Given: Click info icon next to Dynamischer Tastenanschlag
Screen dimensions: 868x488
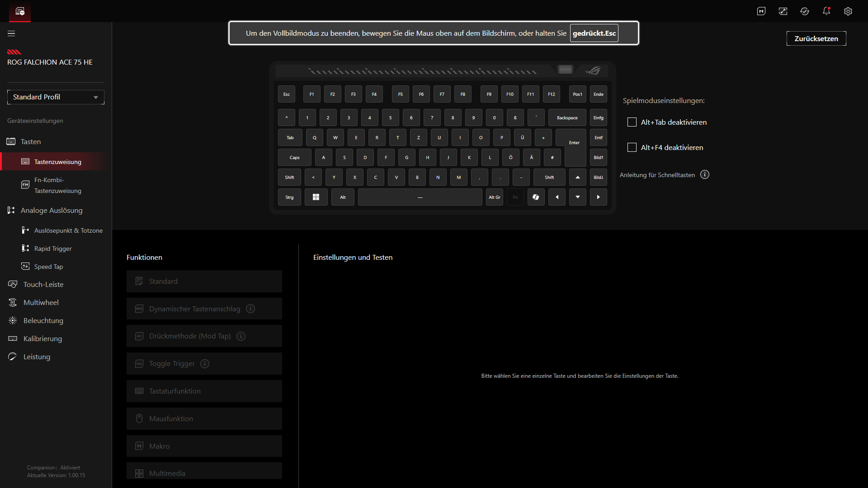Looking at the screenshot, I should click(250, 309).
